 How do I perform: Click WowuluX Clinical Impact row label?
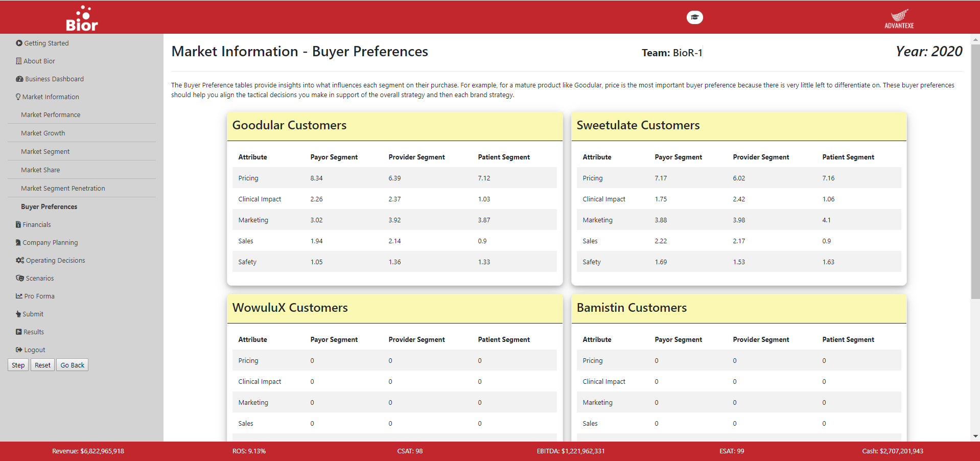pyautogui.click(x=260, y=381)
